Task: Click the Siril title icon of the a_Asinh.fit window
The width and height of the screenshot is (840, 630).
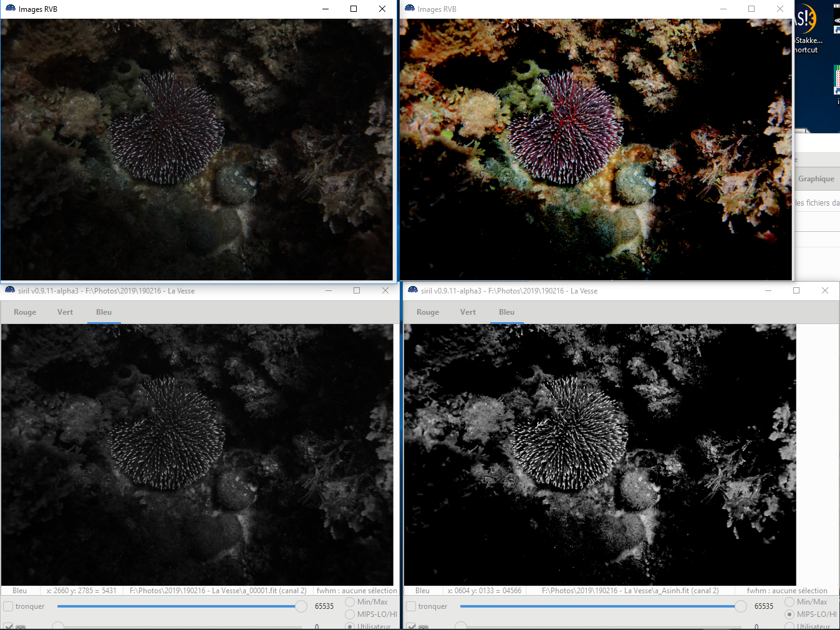Action: (x=413, y=290)
